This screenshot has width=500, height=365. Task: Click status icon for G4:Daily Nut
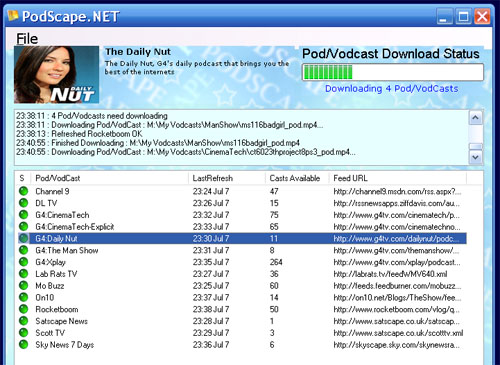coord(23,239)
